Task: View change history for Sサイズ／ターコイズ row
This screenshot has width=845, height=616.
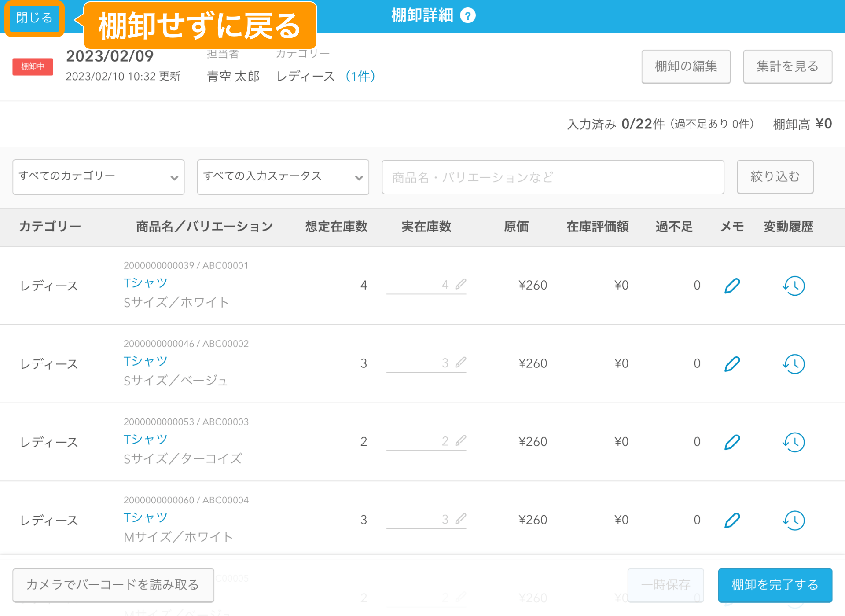Action: [x=794, y=442]
